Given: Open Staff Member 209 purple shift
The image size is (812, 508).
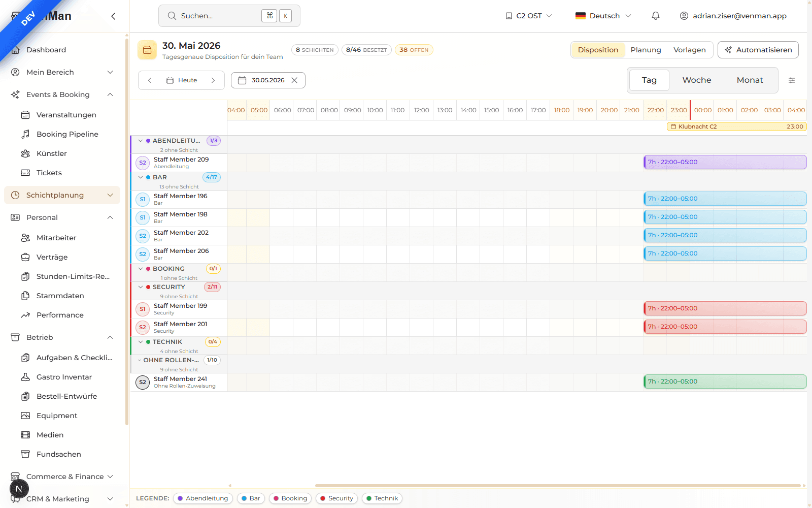Looking at the screenshot, I should (725, 162).
